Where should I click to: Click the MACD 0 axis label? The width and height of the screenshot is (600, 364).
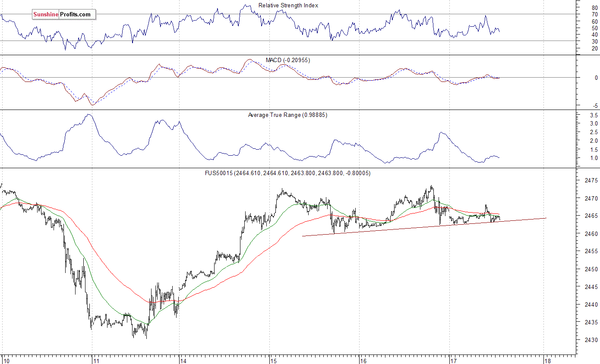596,78
